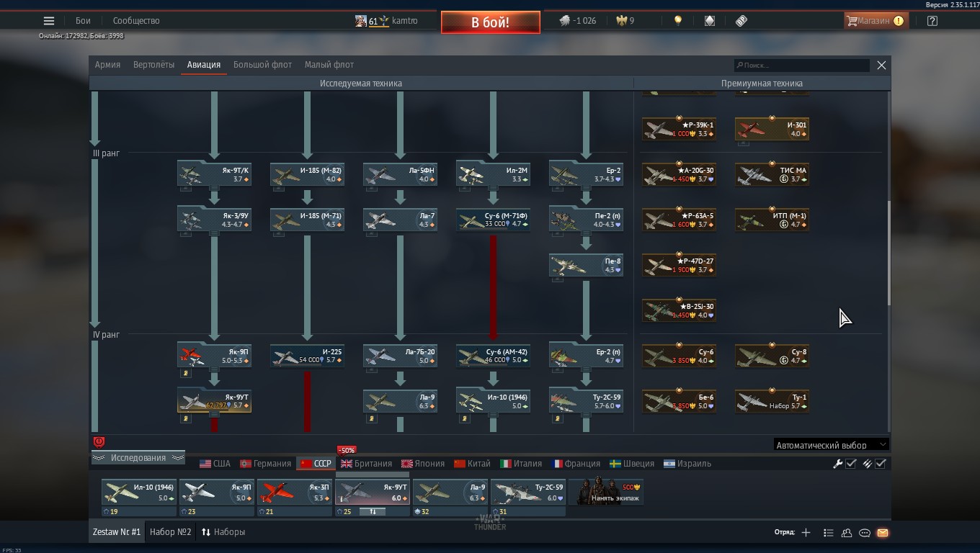Open Автоматический выбор dropdown
The width and height of the screenshot is (980, 553).
(831, 445)
